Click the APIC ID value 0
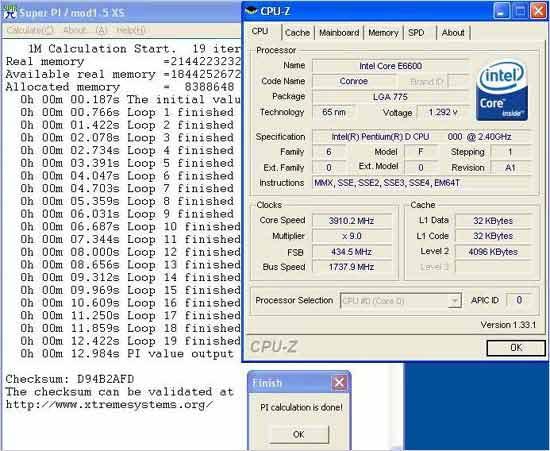Viewport: 550px width, 451px height. 519,300
